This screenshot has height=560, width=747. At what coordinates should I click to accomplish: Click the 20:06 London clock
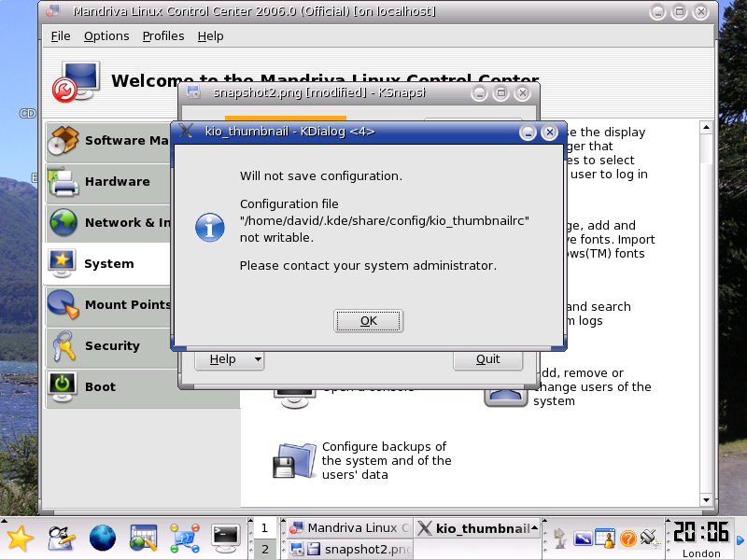click(701, 539)
